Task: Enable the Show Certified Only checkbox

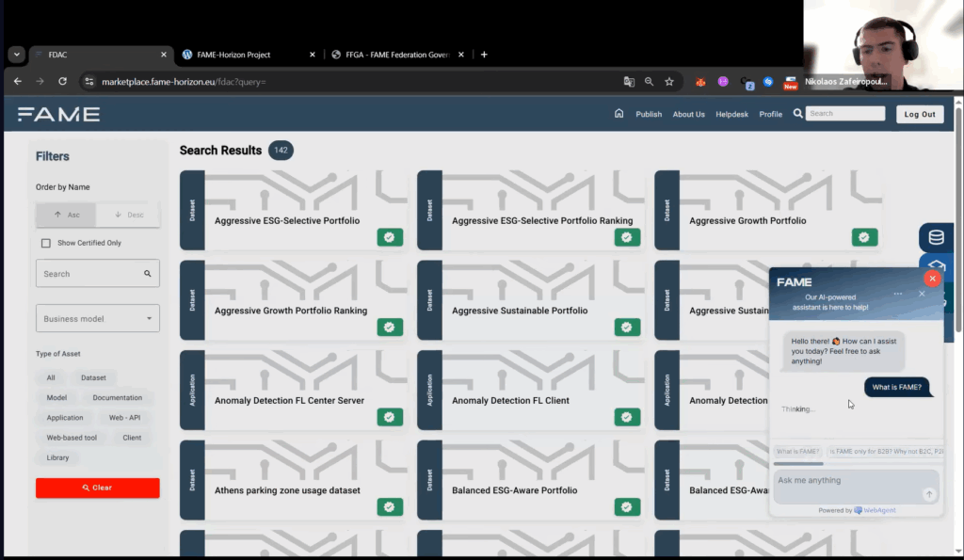Action: click(46, 243)
